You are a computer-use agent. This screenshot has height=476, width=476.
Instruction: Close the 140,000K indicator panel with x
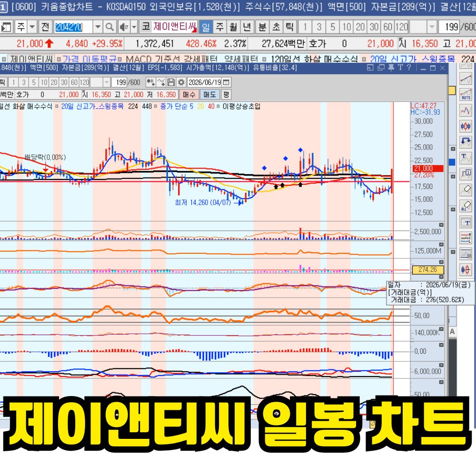point(441,329)
